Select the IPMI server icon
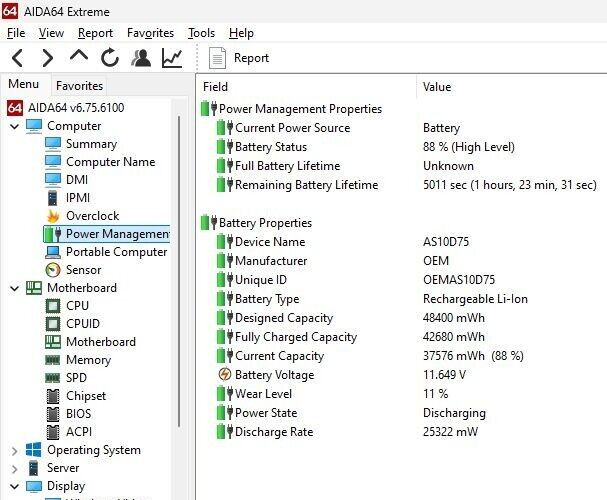Screen dimensions: 607x500 point(53,198)
